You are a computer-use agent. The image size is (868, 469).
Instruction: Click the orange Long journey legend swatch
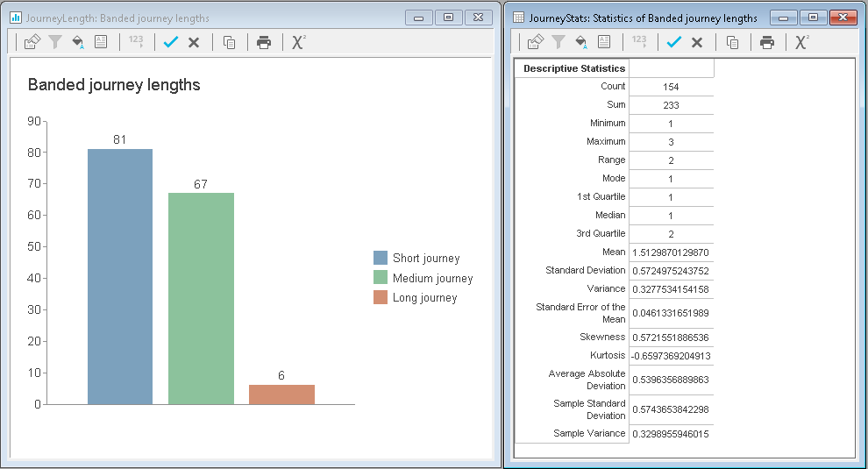coord(381,297)
